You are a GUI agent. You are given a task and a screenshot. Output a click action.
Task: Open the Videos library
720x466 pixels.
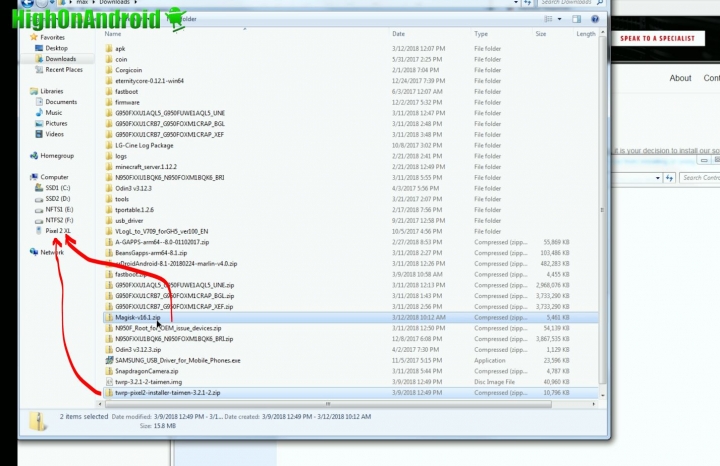(x=54, y=134)
